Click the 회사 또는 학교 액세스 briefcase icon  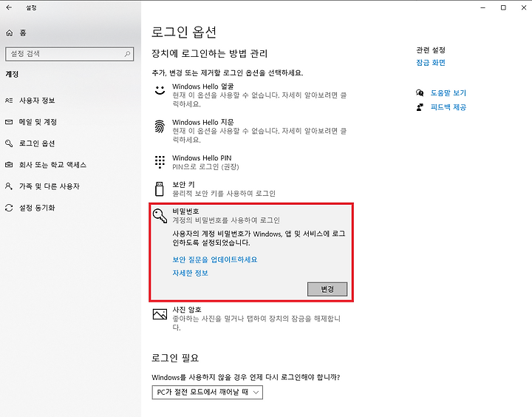click(x=9, y=165)
